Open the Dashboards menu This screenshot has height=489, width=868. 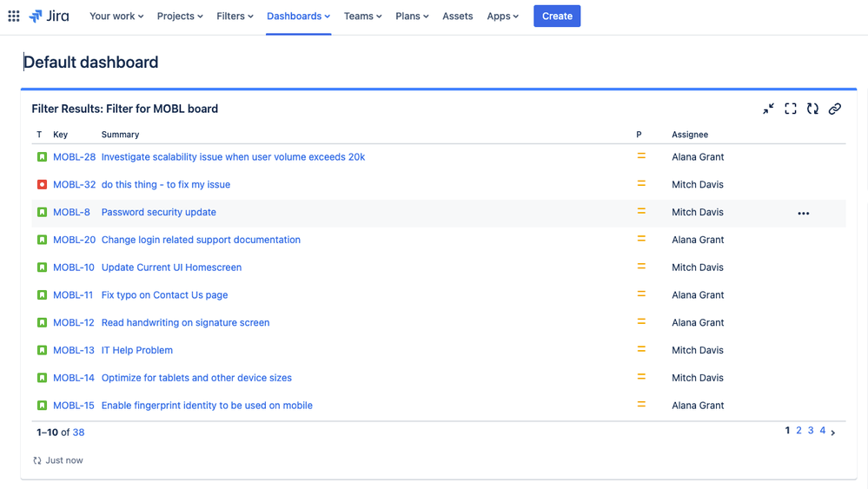(x=298, y=16)
